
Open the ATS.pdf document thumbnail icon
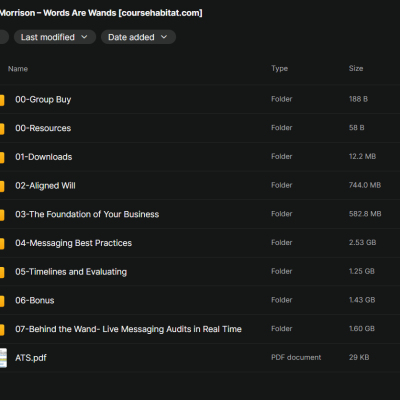point(3,358)
